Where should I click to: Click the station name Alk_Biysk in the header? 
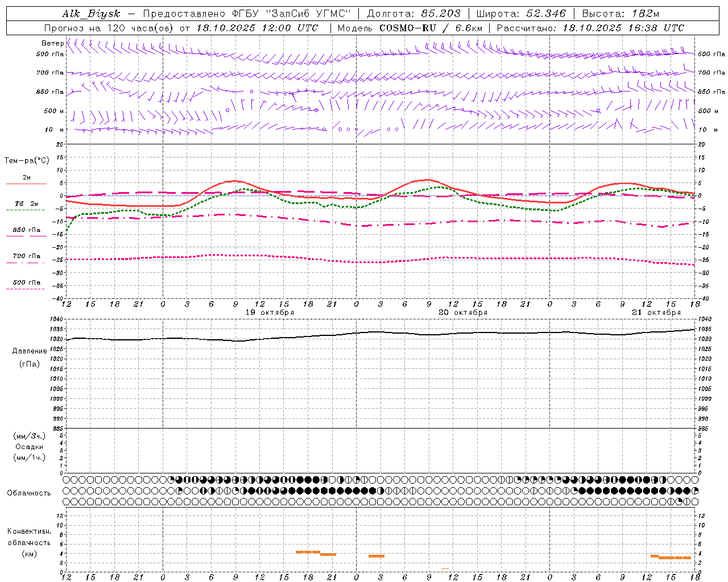[x=91, y=14]
